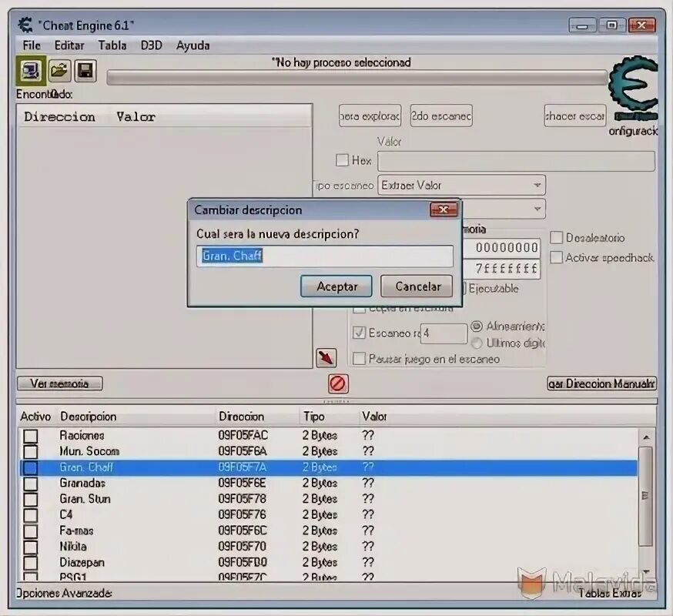Open the Editar menu
This screenshot has width=673, height=616.
coord(69,45)
